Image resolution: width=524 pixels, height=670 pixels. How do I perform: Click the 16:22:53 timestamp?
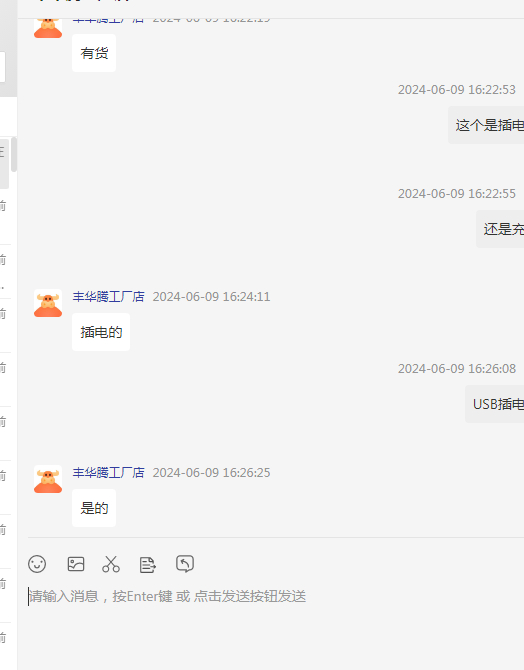457,90
